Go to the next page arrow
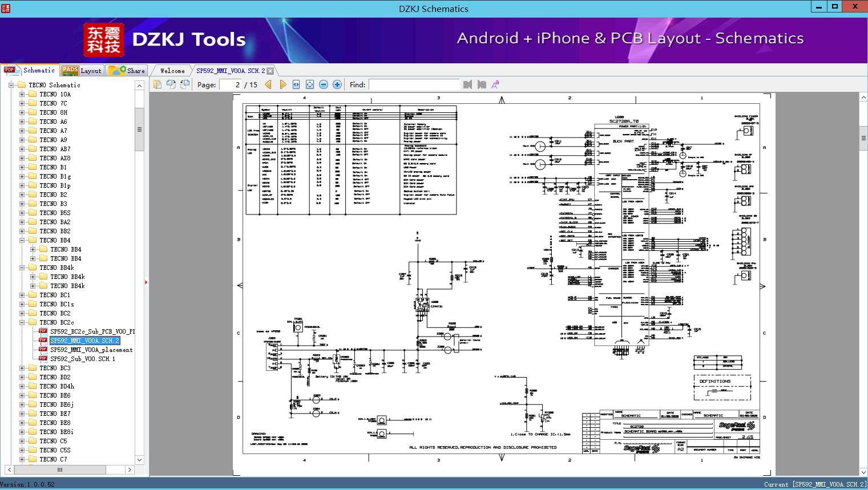 [x=282, y=84]
